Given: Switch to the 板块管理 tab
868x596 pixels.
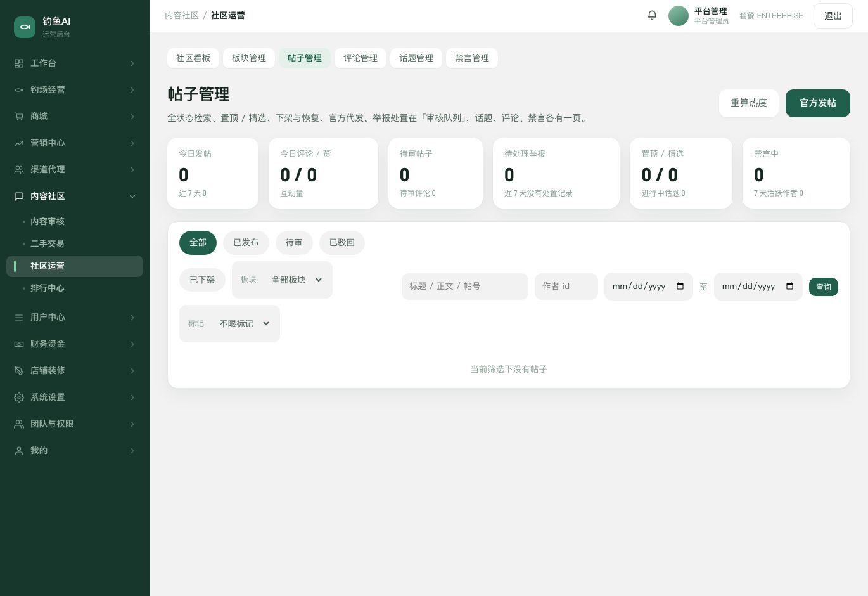Looking at the screenshot, I should (x=249, y=58).
